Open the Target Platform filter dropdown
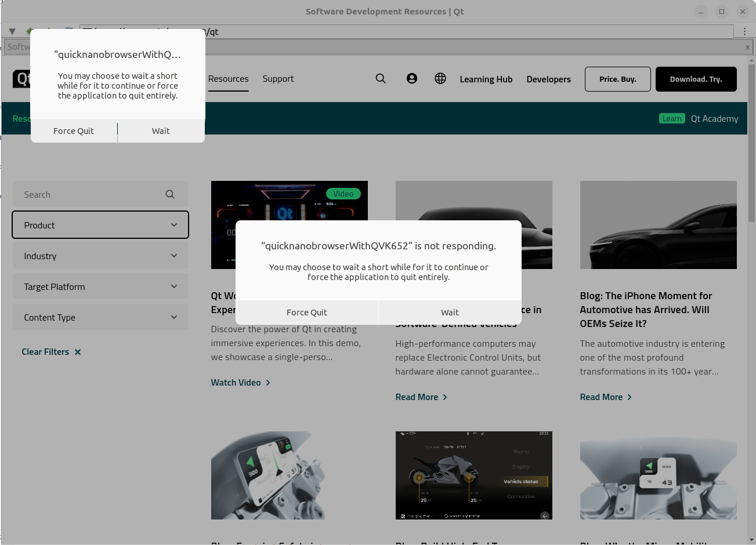 click(100, 286)
